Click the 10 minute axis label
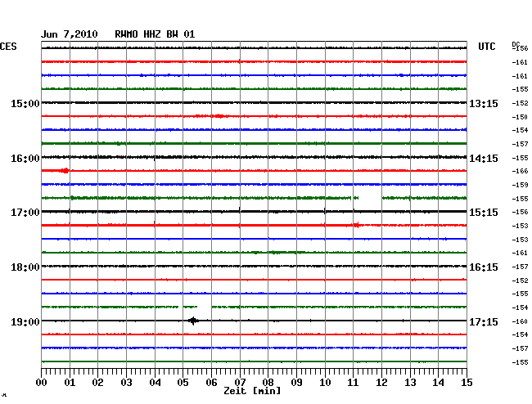This screenshot has height=404, width=532. pyautogui.click(x=325, y=383)
